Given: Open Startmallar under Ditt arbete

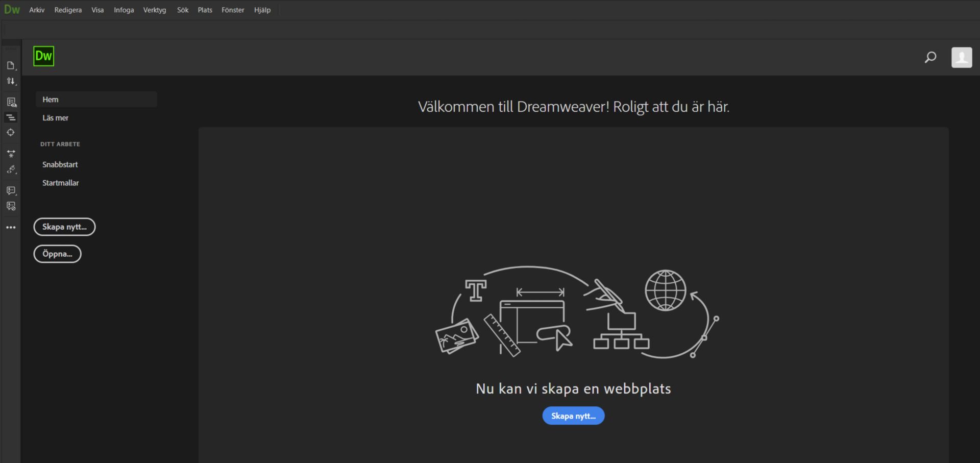Looking at the screenshot, I should [61, 183].
